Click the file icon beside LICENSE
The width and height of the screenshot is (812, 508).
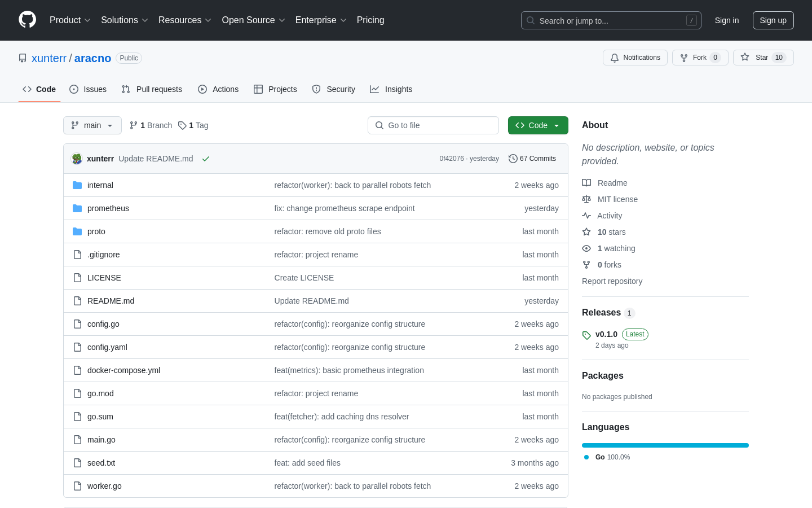click(77, 278)
